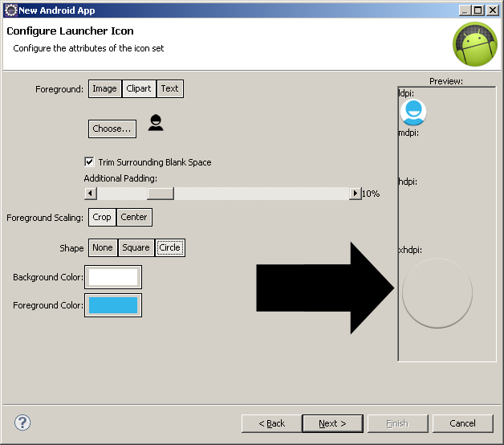Click the Android robot wizard icon
Screen dimensions: 504x445
(x=475, y=44)
